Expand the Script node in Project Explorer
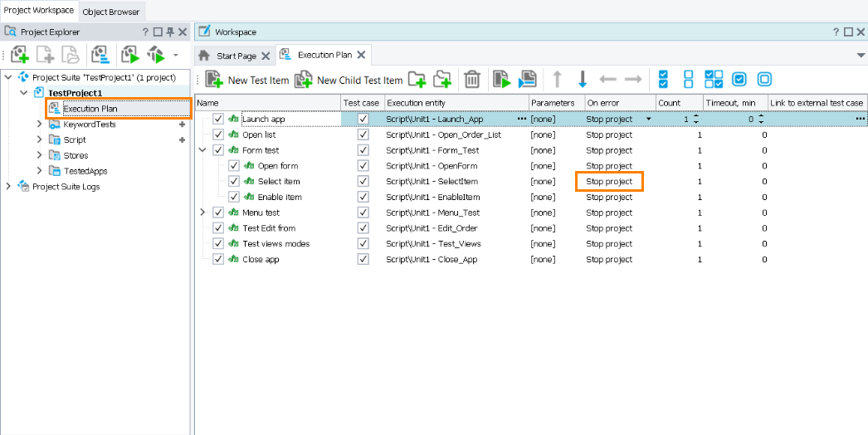This screenshot has height=435, width=868. [39, 140]
